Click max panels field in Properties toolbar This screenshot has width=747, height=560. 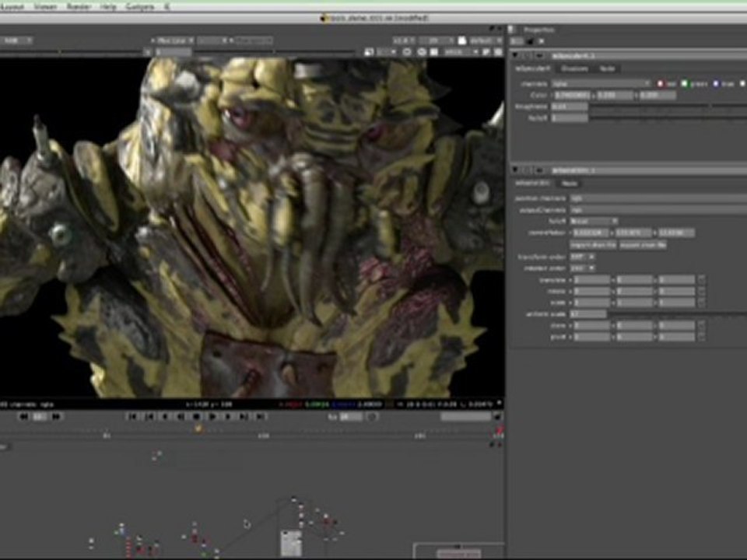tap(517, 41)
